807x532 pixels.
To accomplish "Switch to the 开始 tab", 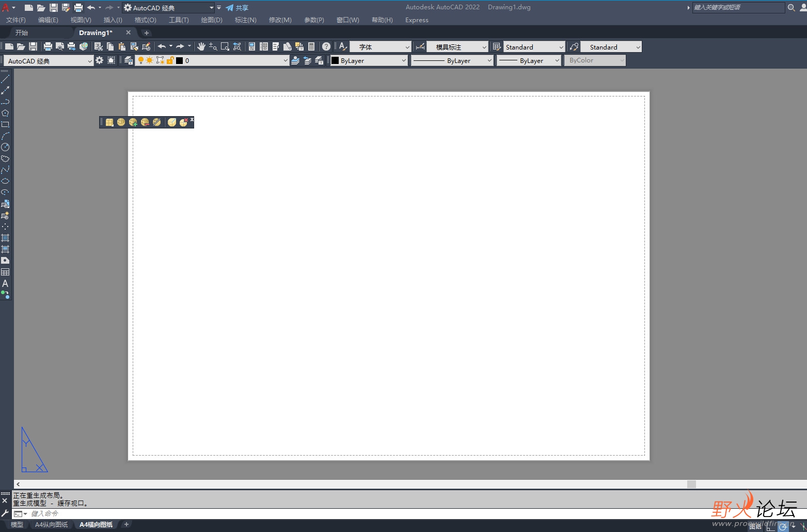I will (x=22, y=33).
